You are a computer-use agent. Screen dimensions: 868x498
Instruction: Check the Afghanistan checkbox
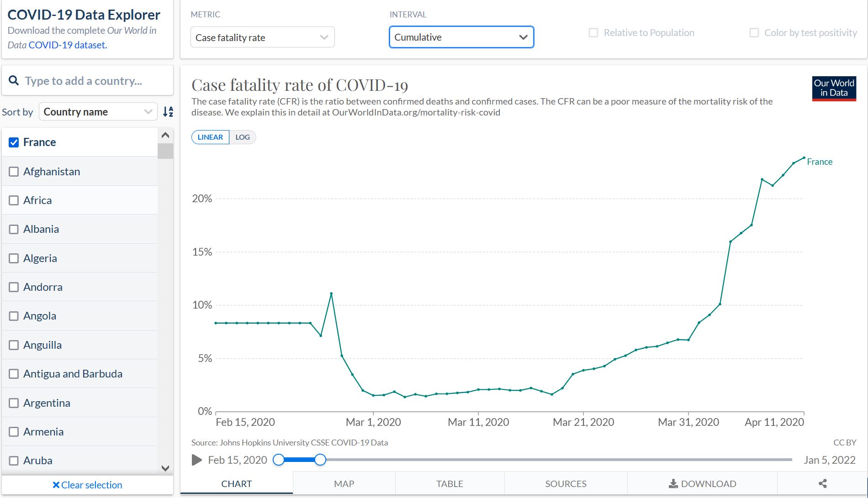(x=14, y=172)
